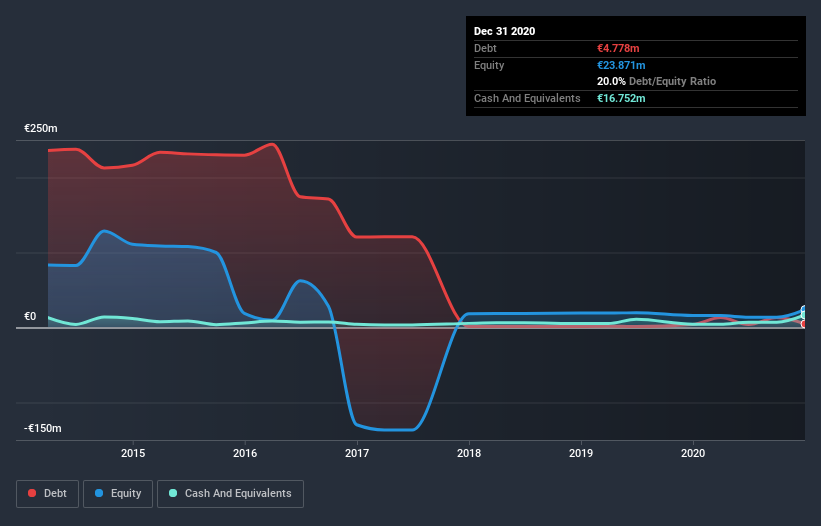Click the 20.0% Debt/Equity Ratio text
Image resolution: width=821 pixels, height=526 pixels.
click(x=657, y=81)
